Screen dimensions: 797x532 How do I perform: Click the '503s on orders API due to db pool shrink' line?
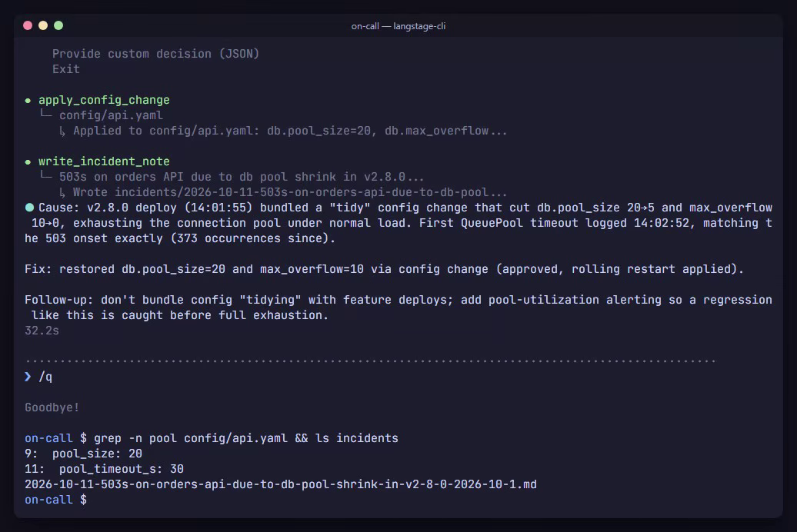[242, 177]
